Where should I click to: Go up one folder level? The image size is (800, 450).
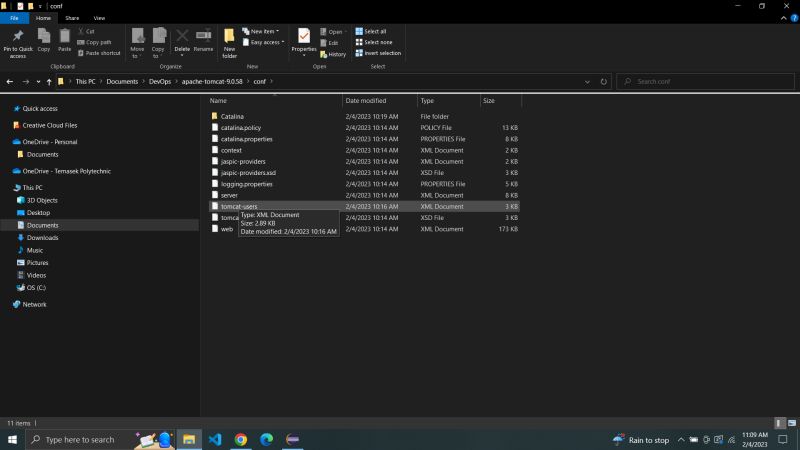click(x=49, y=82)
